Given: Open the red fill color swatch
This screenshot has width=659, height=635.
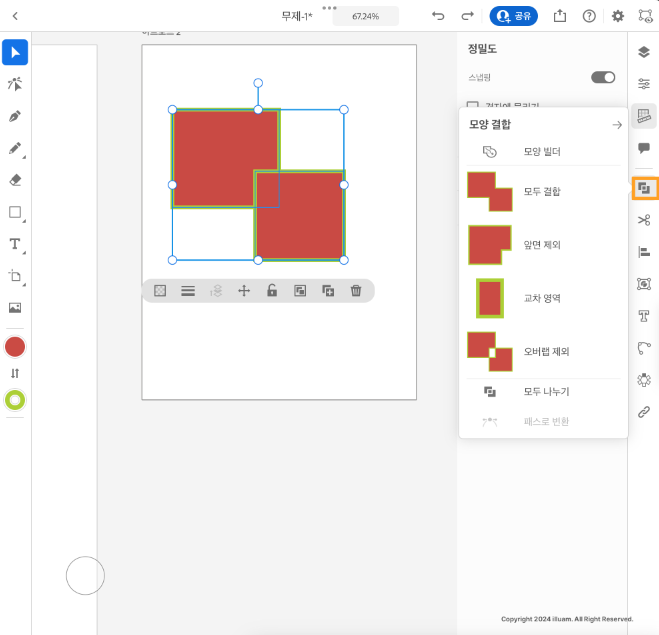Looking at the screenshot, I should [x=15, y=347].
